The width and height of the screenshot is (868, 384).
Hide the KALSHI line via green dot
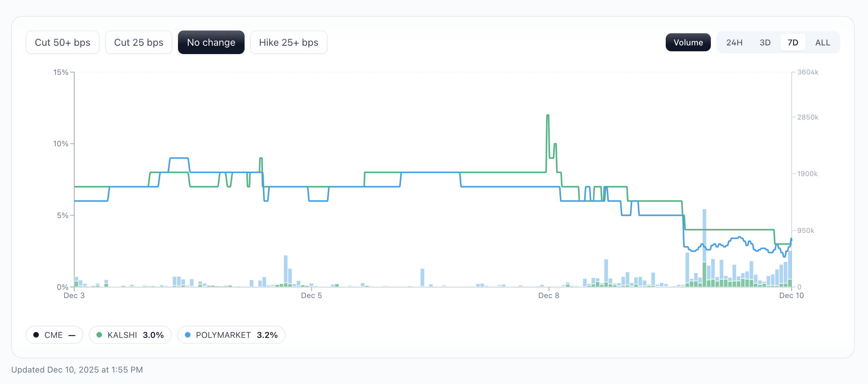tap(100, 335)
